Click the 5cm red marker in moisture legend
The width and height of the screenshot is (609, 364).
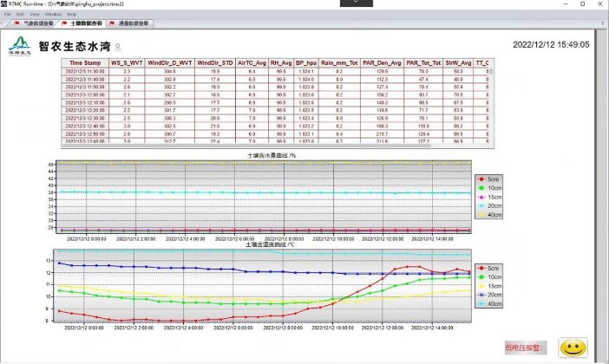[x=481, y=179]
